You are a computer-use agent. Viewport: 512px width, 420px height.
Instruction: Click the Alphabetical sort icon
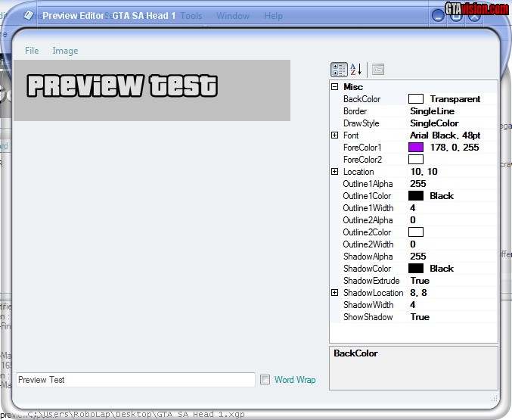click(x=356, y=70)
